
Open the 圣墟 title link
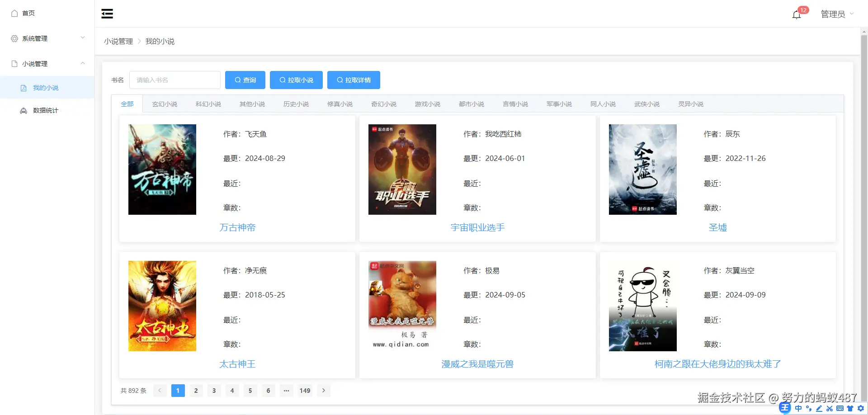[x=718, y=227]
